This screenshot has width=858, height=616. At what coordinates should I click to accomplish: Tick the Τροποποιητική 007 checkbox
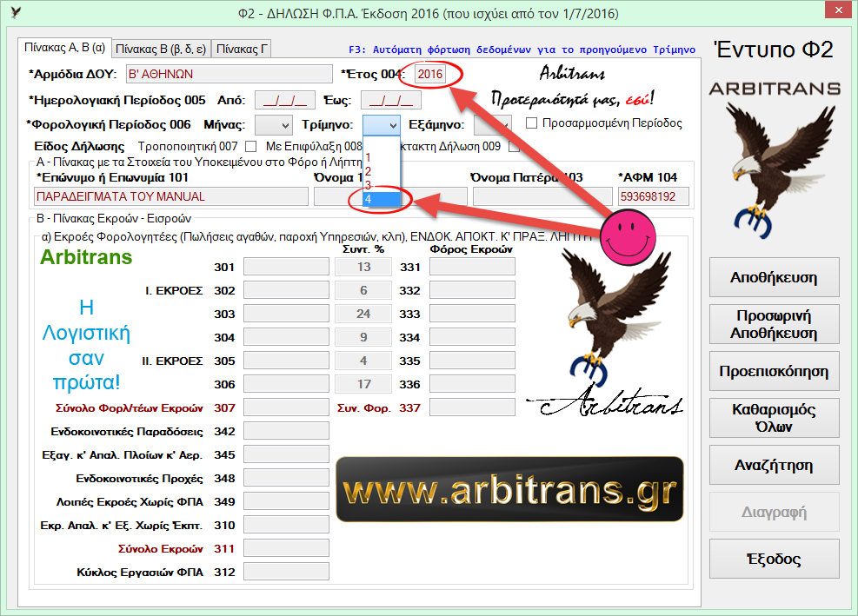(250, 146)
